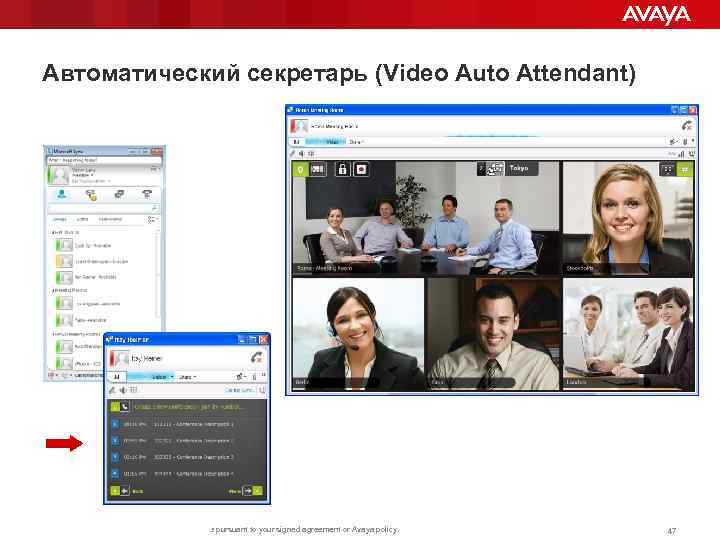The height and width of the screenshot is (540, 720).
Task: Click the search magnifier in Lync search box
Action: point(154,208)
